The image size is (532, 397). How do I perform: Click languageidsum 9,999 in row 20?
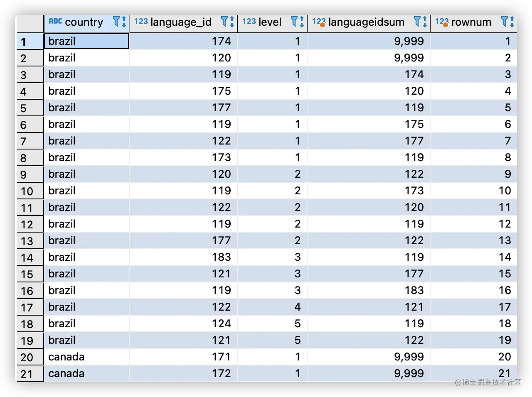(x=369, y=357)
